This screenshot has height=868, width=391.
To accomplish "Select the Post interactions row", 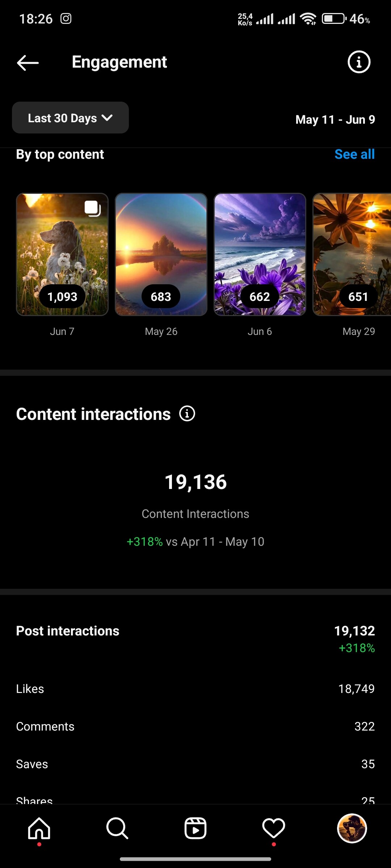I will 195,638.
